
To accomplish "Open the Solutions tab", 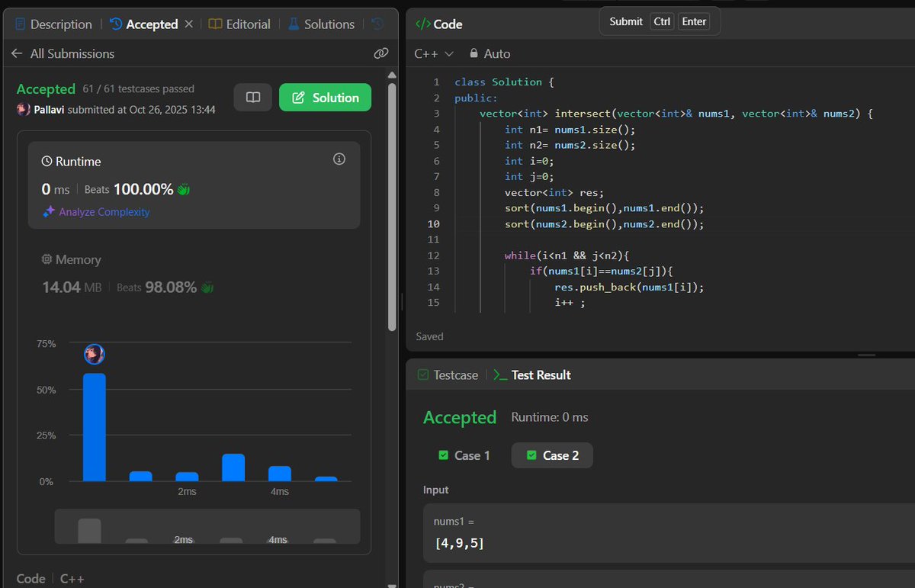I will click(321, 24).
